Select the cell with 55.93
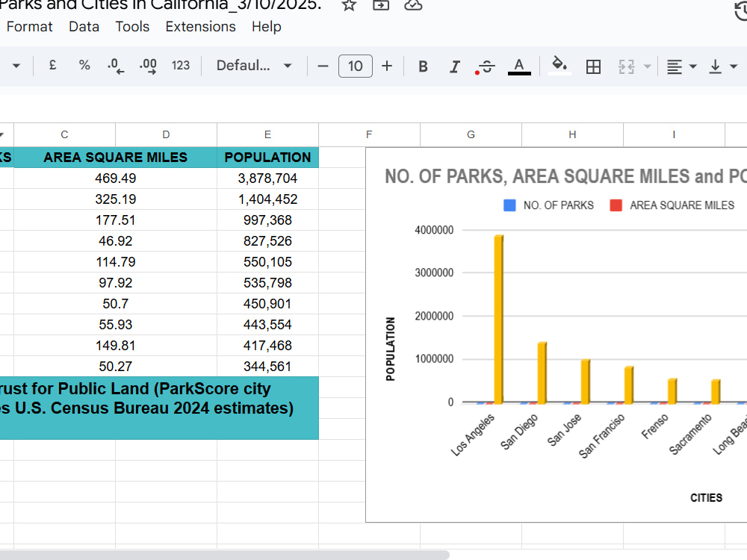Viewport: 747px width, 560px height. [x=115, y=325]
